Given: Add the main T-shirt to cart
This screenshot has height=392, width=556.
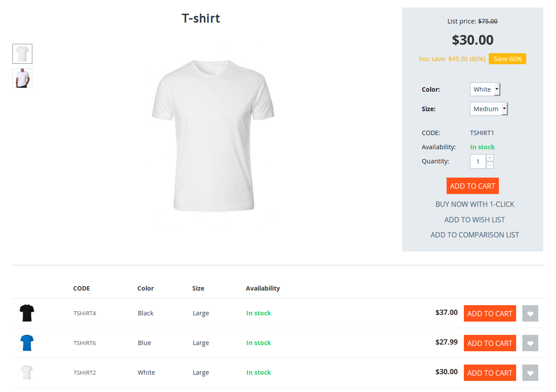Looking at the screenshot, I should [x=473, y=186].
